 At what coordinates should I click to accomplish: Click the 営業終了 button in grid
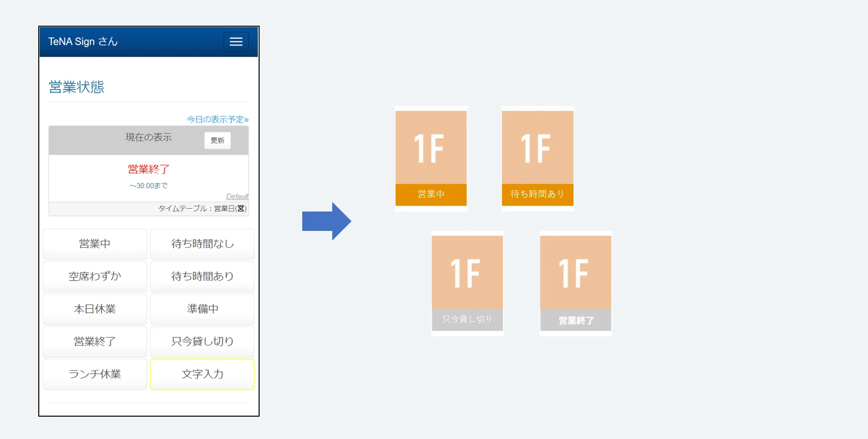pos(95,341)
